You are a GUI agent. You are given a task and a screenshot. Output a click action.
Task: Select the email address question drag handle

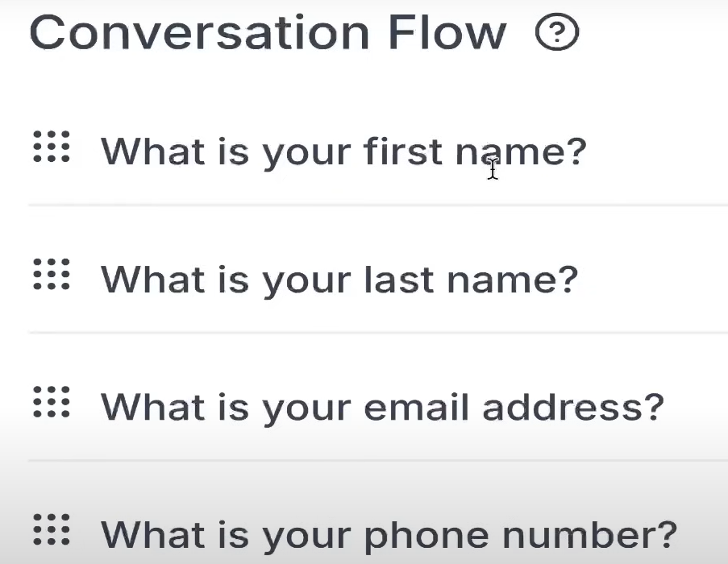pyautogui.click(x=51, y=402)
